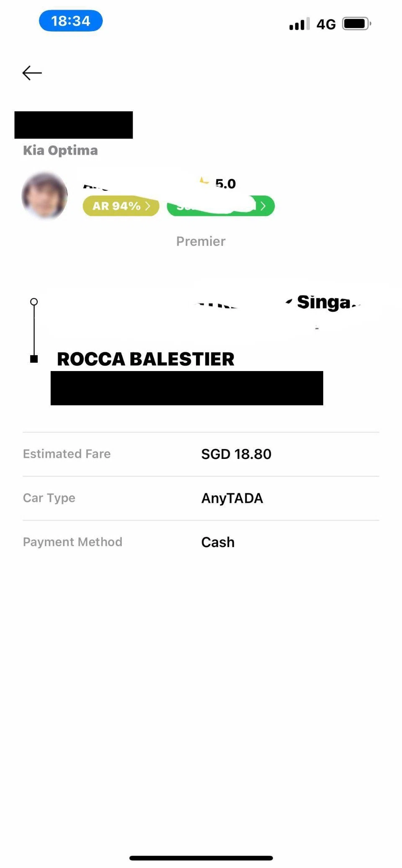Expand the chevron on AR 94% badge

click(147, 206)
